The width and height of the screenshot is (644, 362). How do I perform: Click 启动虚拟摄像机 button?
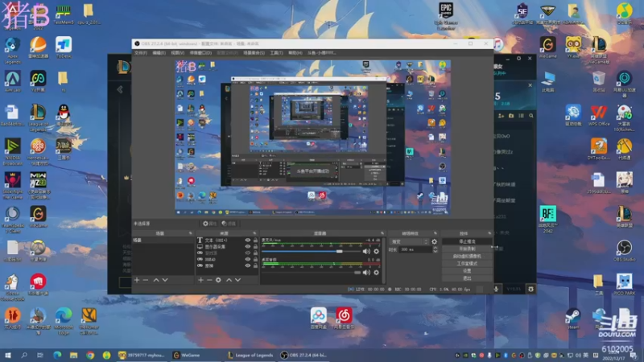click(x=468, y=256)
